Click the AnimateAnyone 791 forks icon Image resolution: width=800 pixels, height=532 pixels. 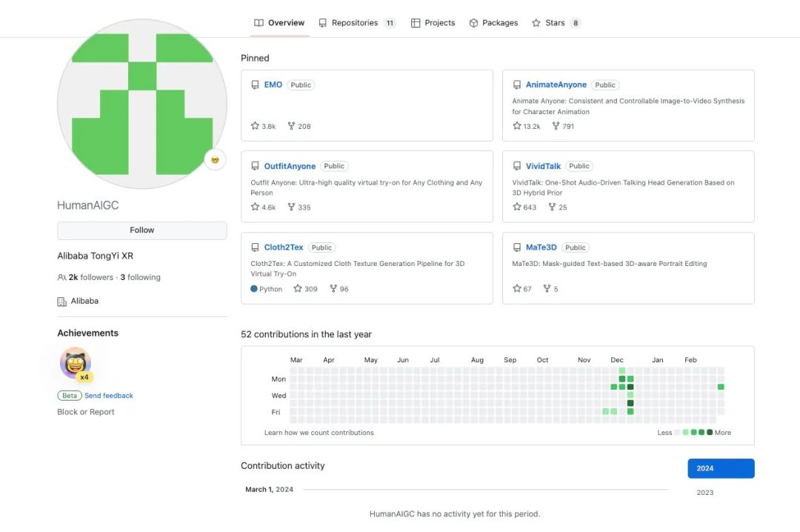[x=556, y=126]
